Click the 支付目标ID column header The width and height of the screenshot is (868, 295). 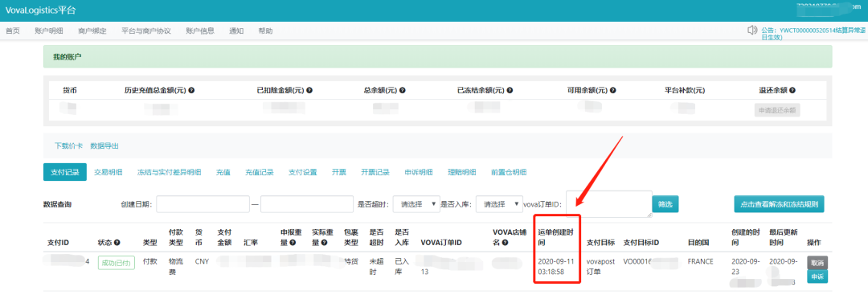coord(641,243)
